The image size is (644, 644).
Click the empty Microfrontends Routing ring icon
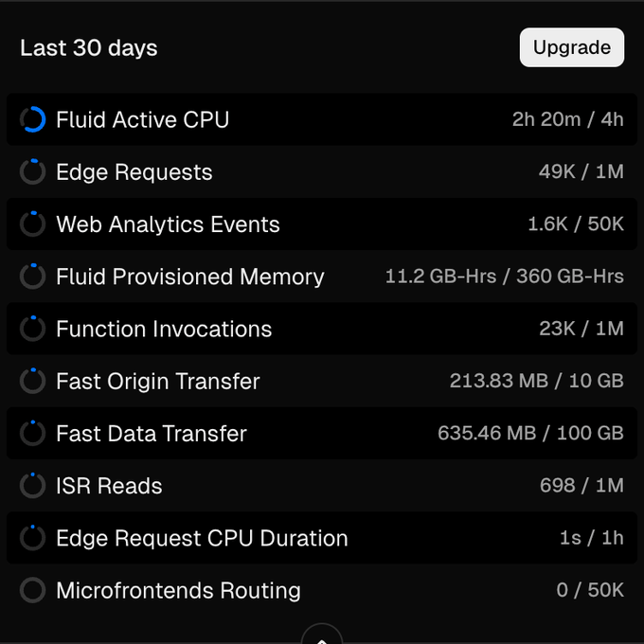(x=32, y=590)
